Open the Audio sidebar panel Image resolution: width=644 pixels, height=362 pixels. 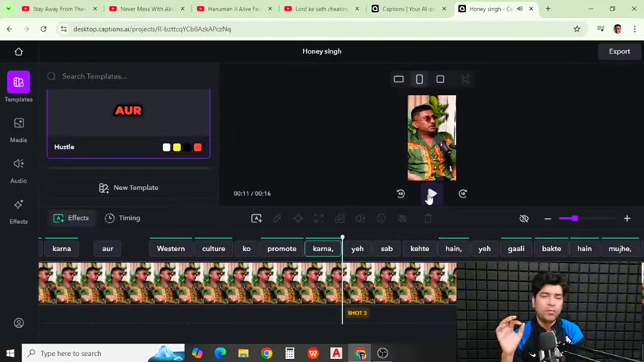point(19,170)
